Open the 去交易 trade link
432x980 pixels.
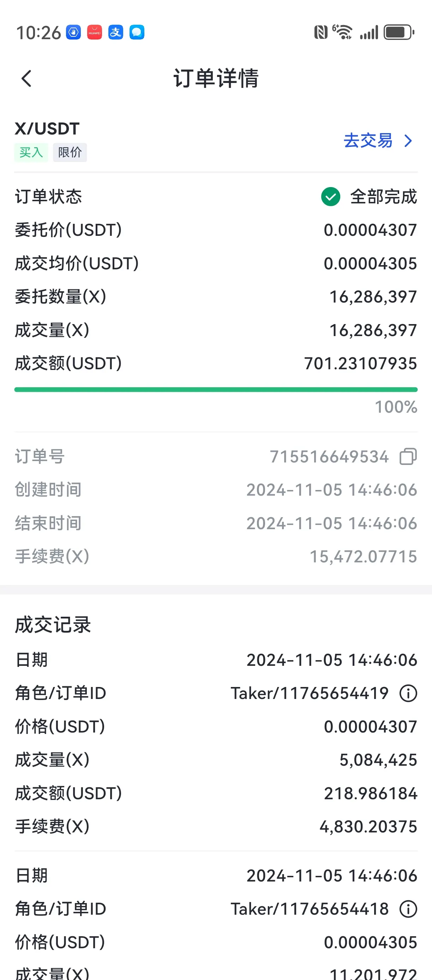[x=378, y=141]
